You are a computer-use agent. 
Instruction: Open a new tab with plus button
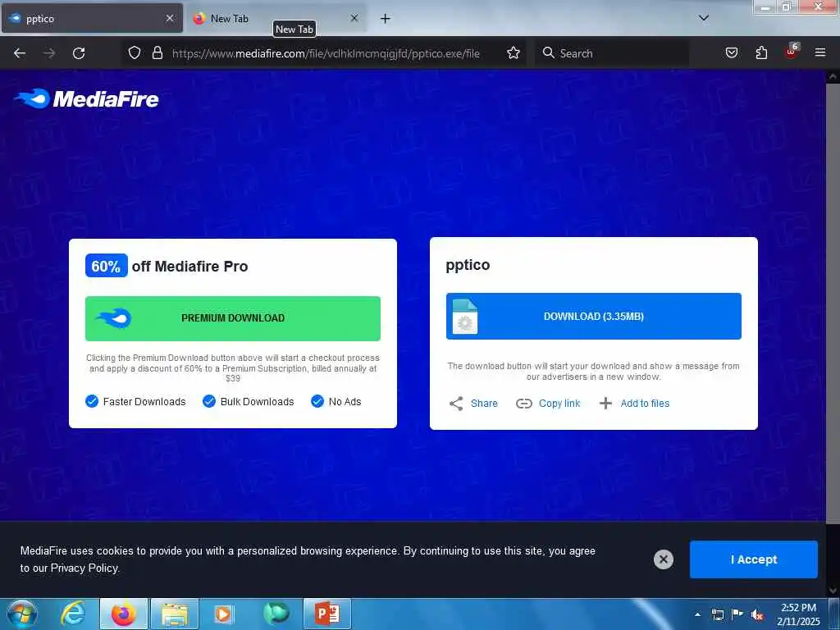[386, 19]
